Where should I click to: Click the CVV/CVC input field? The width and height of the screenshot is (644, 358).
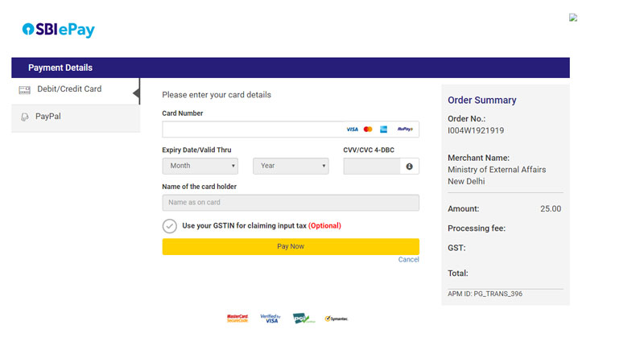tap(371, 166)
